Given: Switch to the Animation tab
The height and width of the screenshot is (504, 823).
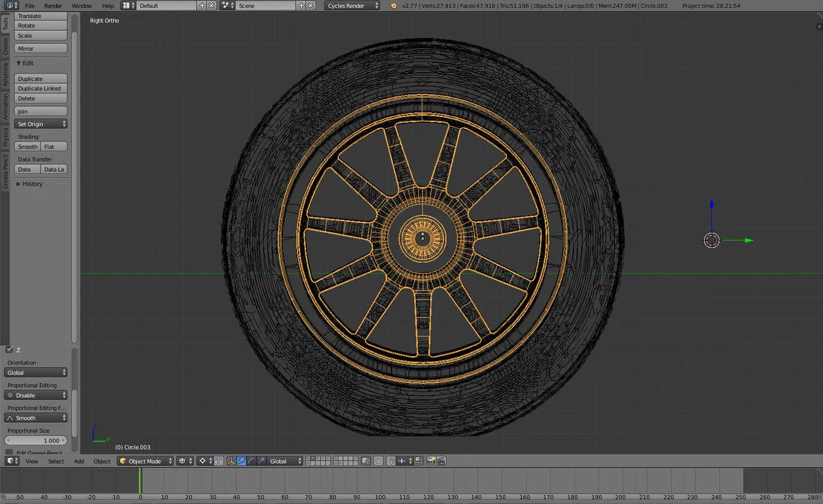Looking at the screenshot, I should pos(5,107).
